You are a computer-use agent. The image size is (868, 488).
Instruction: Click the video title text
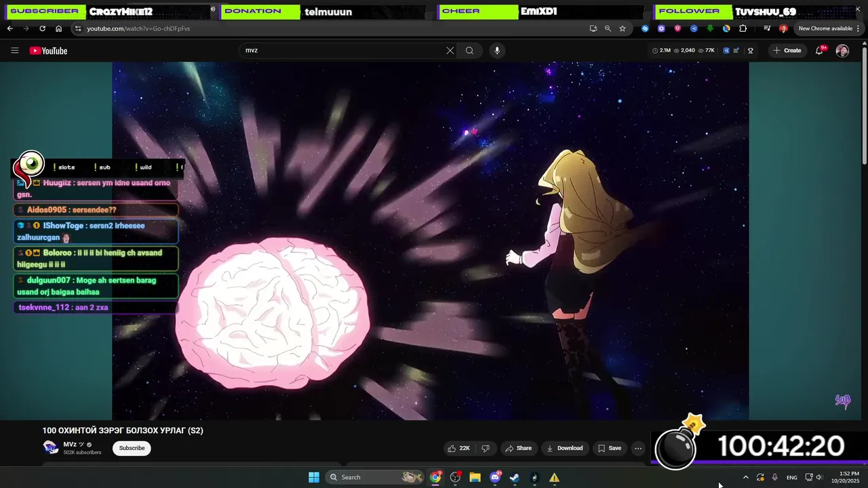click(123, 430)
